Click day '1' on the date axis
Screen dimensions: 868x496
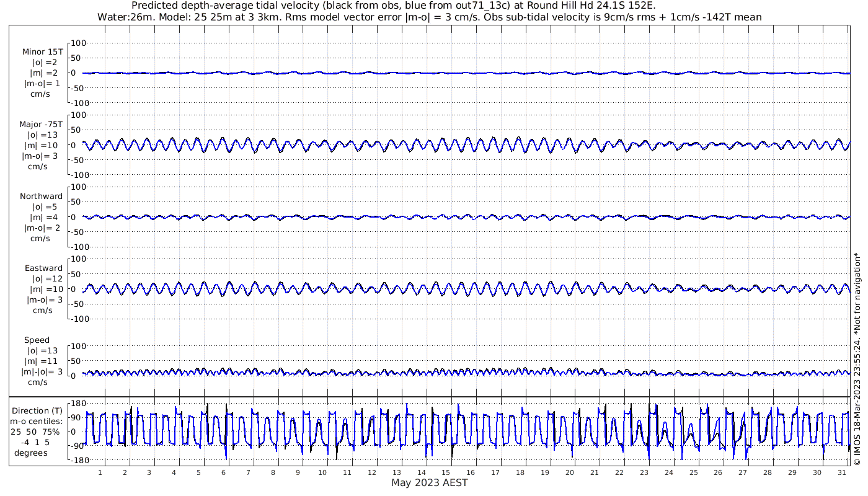(100, 472)
